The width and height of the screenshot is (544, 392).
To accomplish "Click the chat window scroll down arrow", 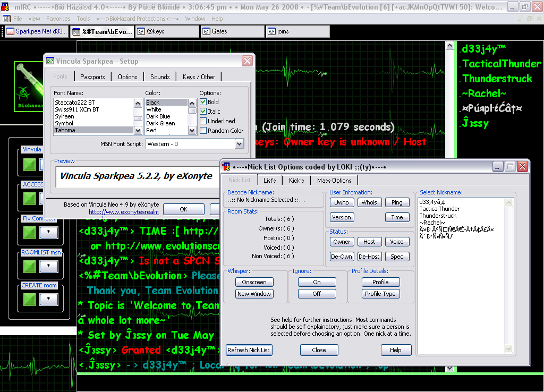I will (x=449, y=369).
